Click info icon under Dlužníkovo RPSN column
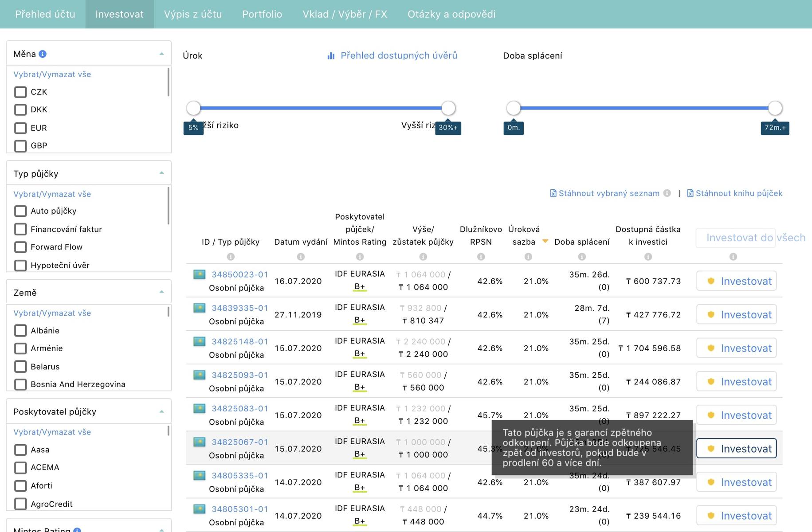The image size is (812, 532). (x=481, y=257)
